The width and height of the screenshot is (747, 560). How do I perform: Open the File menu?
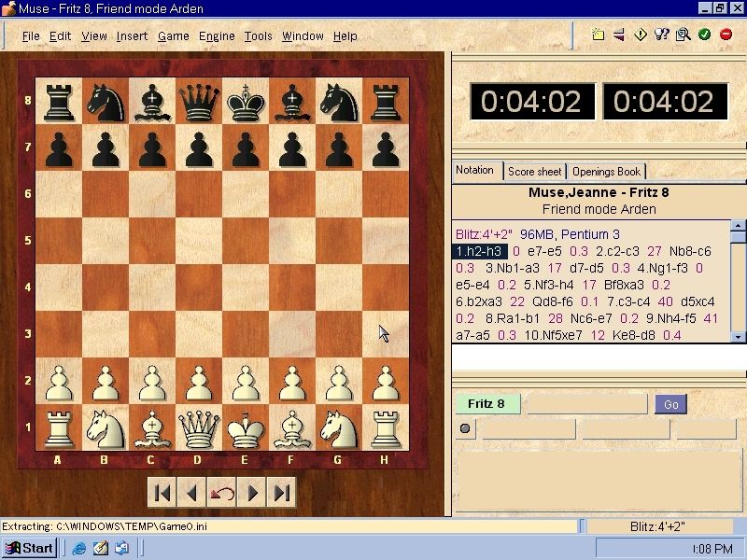tap(31, 36)
